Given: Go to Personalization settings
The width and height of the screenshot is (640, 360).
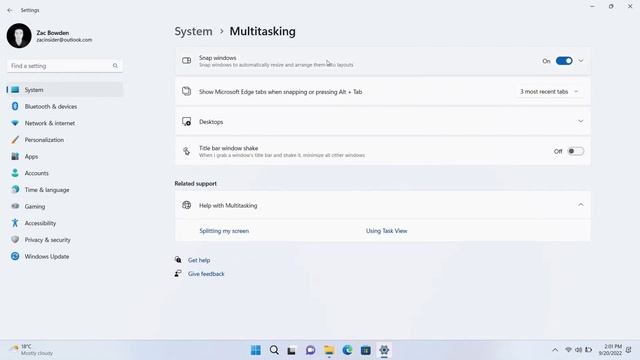Looking at the screenshot, I should [x=64, y=140].
